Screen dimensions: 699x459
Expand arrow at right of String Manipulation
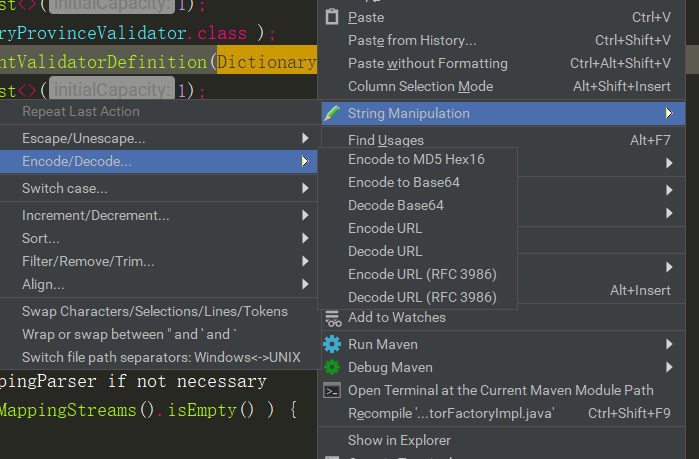tap(669, 113)
